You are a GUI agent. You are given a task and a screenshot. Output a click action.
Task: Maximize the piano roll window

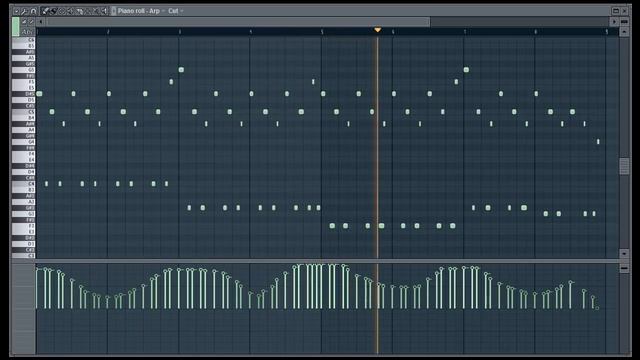click(x=616, y=11)
